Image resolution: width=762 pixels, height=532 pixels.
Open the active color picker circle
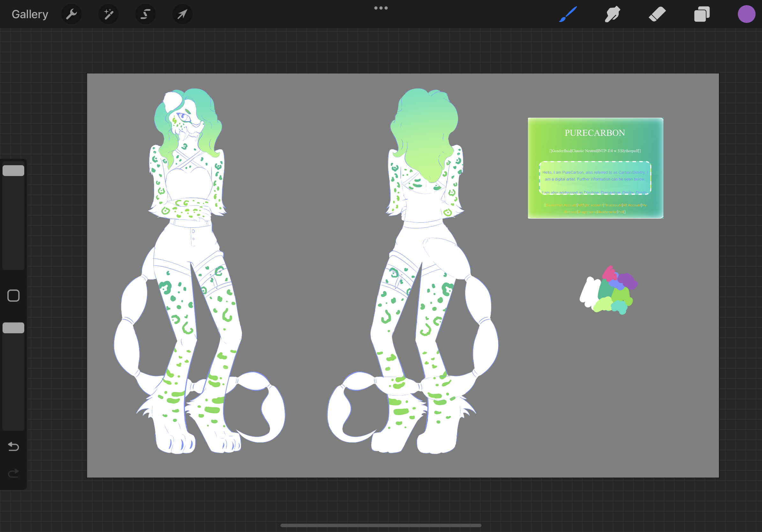coord(746,14)
